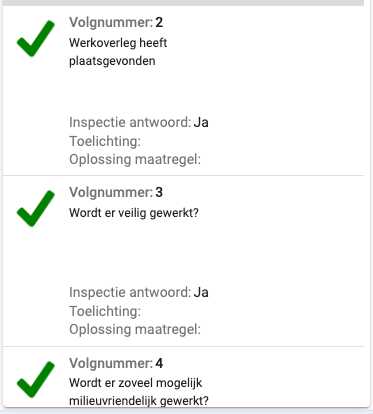This screenshot has width=373, height=414.
Task: Select the 'Volgnummer: 4' heading
Action: (116, 363)
